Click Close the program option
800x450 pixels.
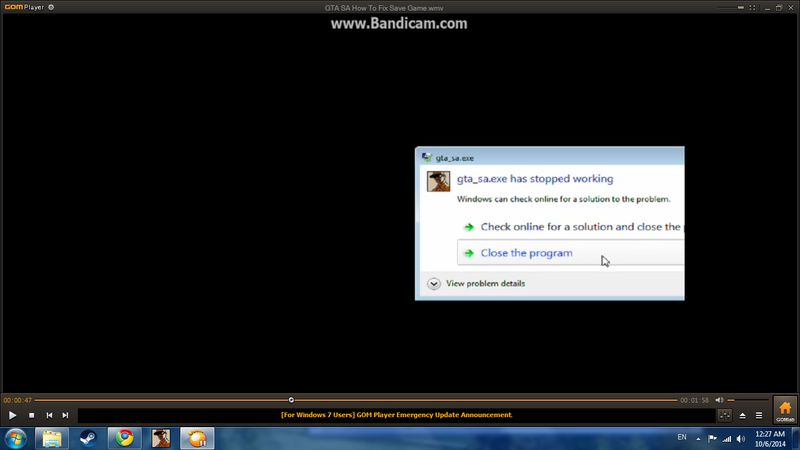pyautogui.click(x=571, y=253)
